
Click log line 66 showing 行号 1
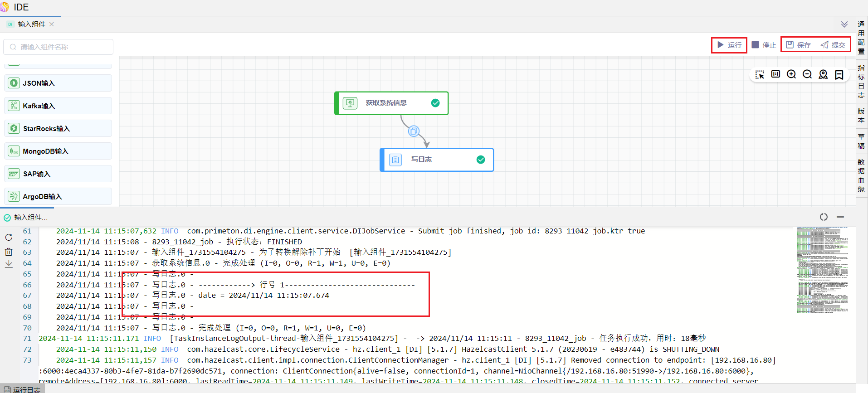(236, 285)
